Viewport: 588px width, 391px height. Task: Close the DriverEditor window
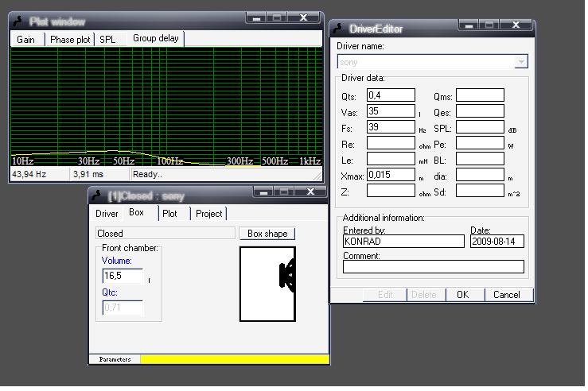tap(516, 25)
